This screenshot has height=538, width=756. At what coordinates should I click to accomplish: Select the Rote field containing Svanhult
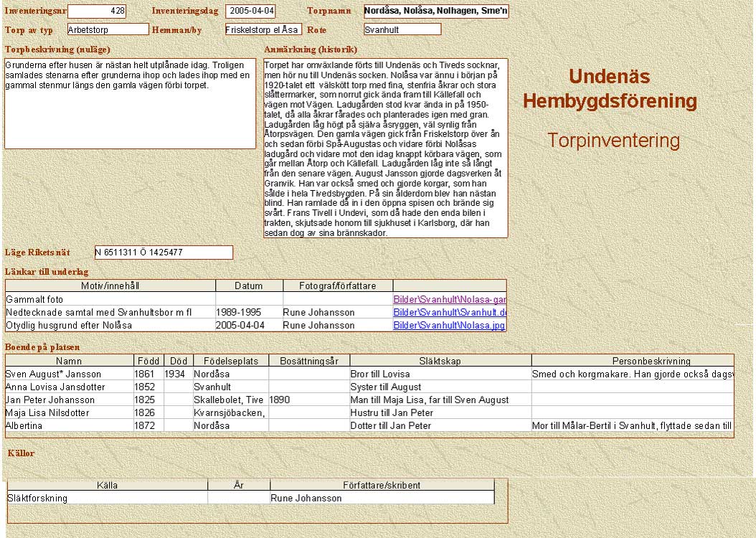402,29
